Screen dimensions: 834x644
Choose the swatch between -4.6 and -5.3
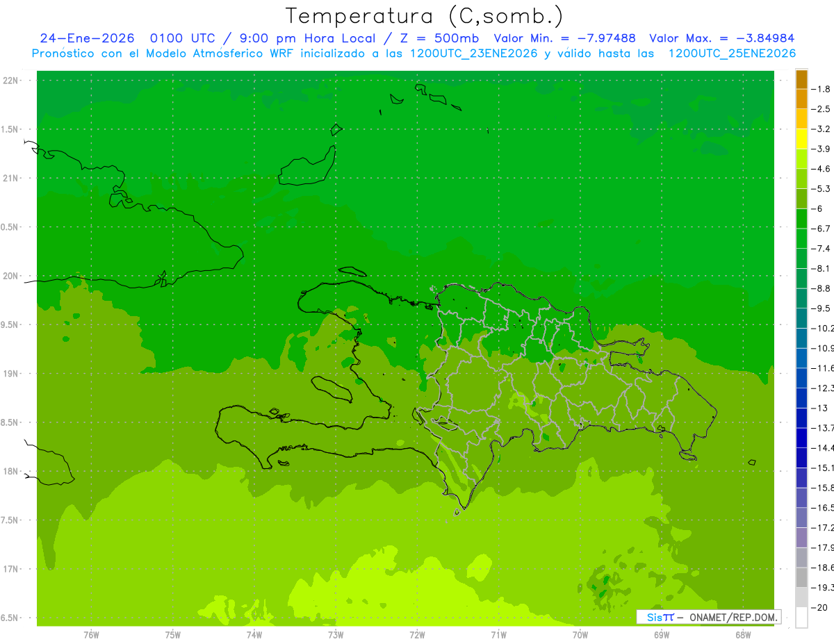[x=801, y=179]
